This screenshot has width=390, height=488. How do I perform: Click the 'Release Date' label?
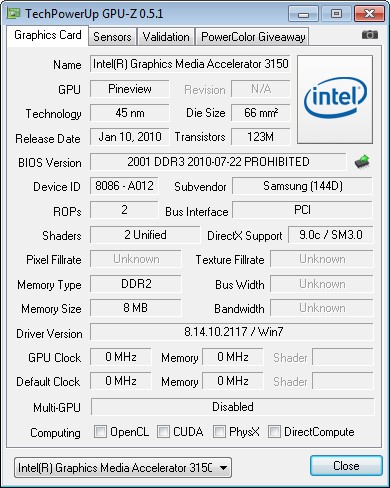point(48,139)
